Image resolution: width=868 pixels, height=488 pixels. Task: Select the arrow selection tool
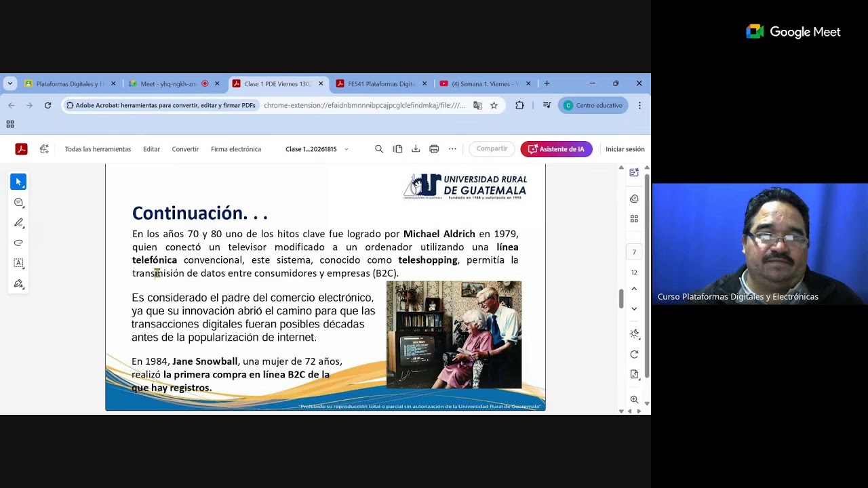tap(18, 182)
